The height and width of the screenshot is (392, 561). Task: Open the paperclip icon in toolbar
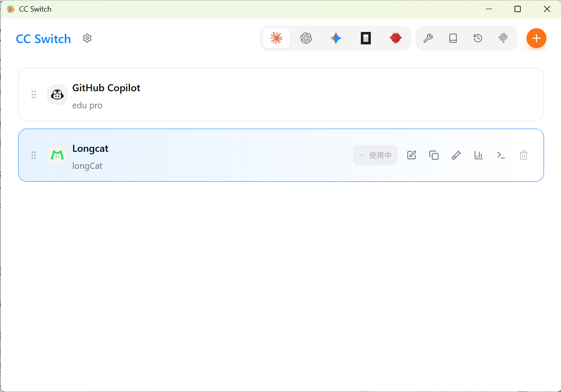[503, 38]
